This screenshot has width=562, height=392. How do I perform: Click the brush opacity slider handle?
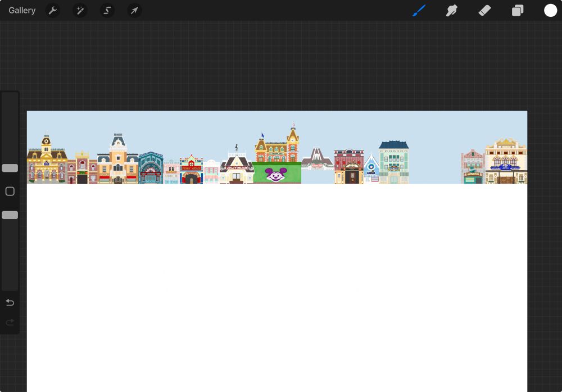pos(10,215)
